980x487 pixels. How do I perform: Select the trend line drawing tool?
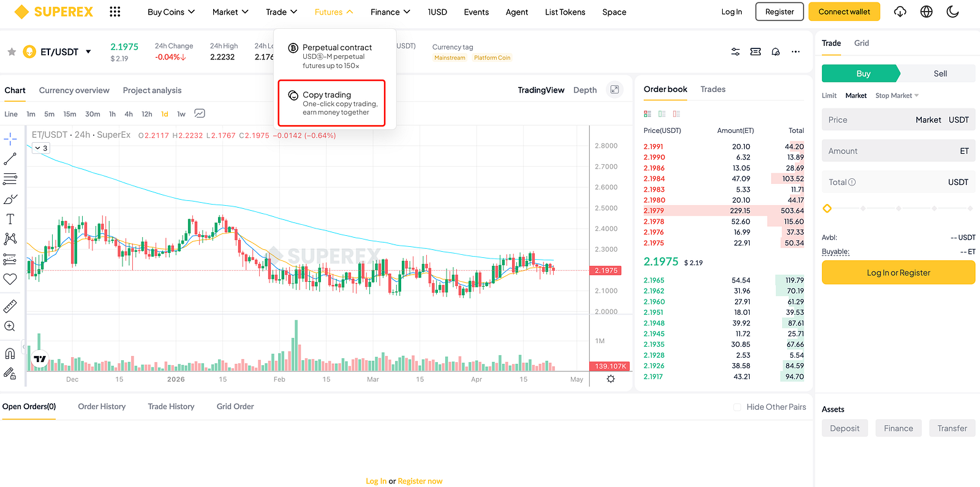pos(10,159)
